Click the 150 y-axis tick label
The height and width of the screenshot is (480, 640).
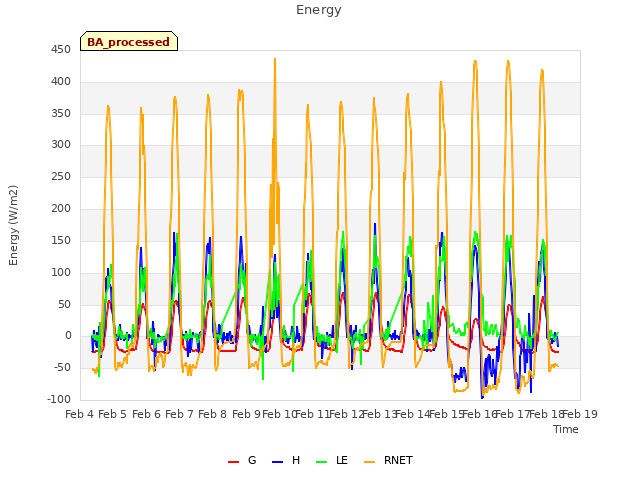pos(61,240)
